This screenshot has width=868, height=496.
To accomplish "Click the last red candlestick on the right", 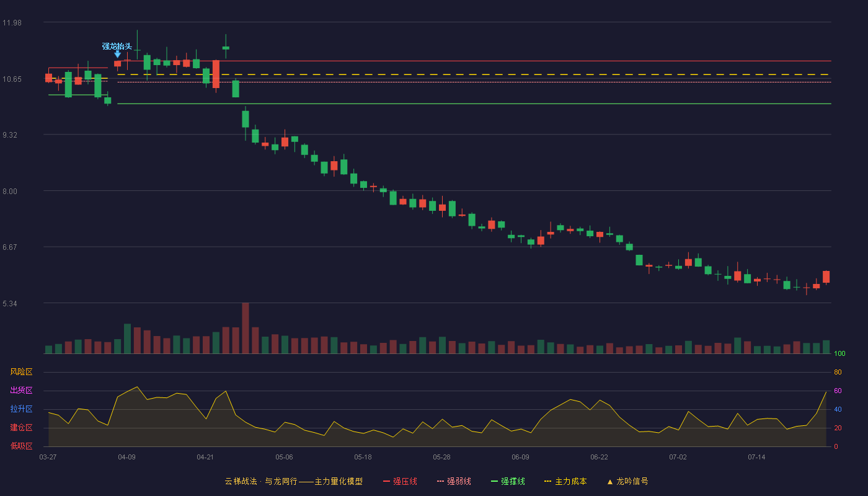I will pyautogui.click(x=826, y=277).
